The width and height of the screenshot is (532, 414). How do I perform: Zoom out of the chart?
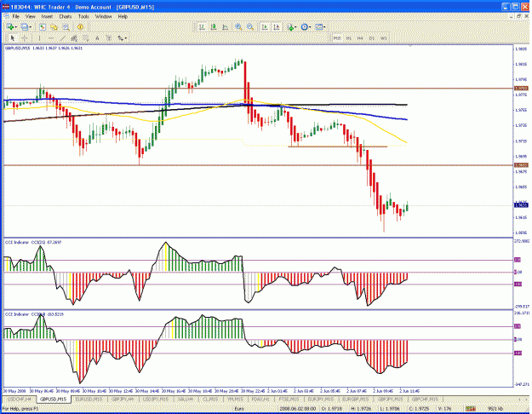(250, 27)
